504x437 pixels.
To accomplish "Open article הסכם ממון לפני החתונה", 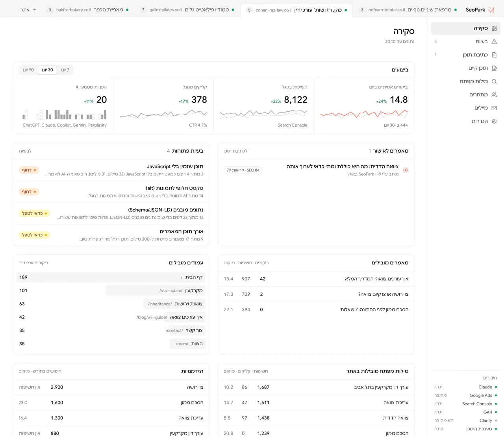I will tap(316, 310).
